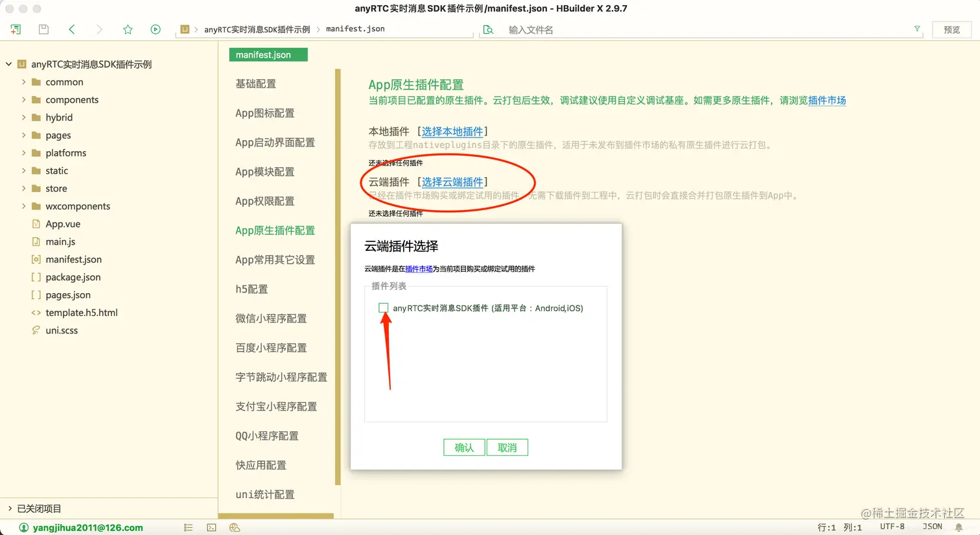The width and height of the screenshot is (980, 535).
Task: Expand the components folder
Action: [x=24, y=99]
